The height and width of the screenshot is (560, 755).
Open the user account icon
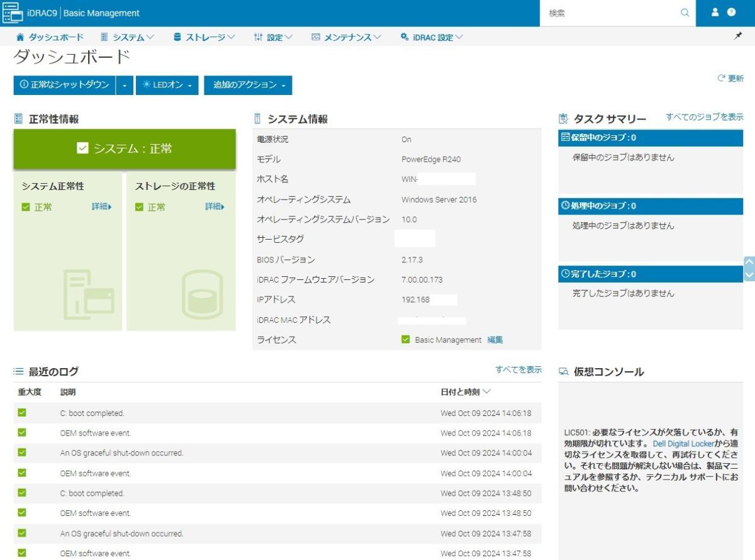(715, 12)
